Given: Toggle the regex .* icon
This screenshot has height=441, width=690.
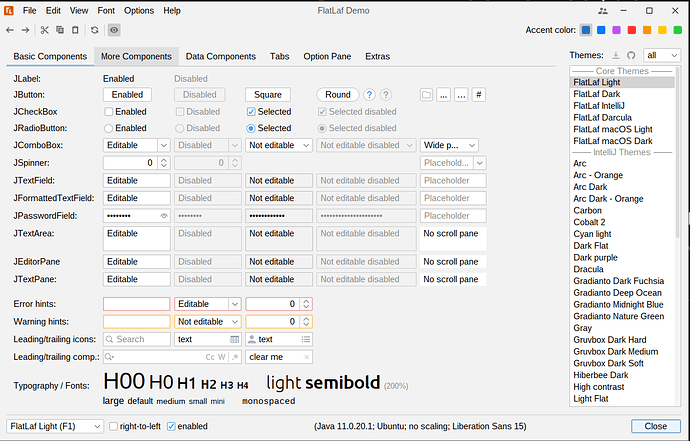Looking at the screenshot, I should pos(235,357).
